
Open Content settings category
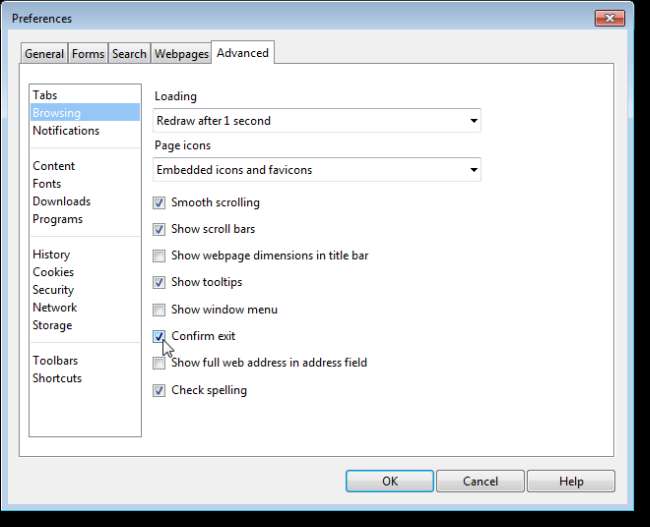(85, 166)
